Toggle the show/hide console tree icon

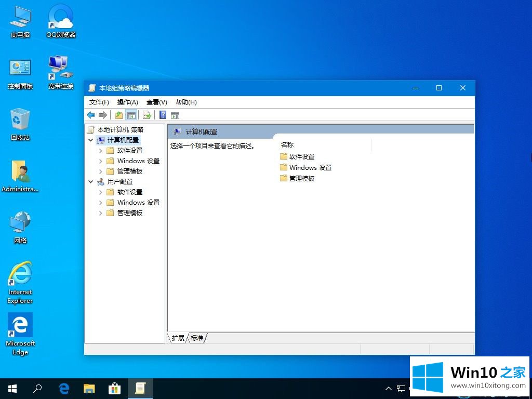131,115
